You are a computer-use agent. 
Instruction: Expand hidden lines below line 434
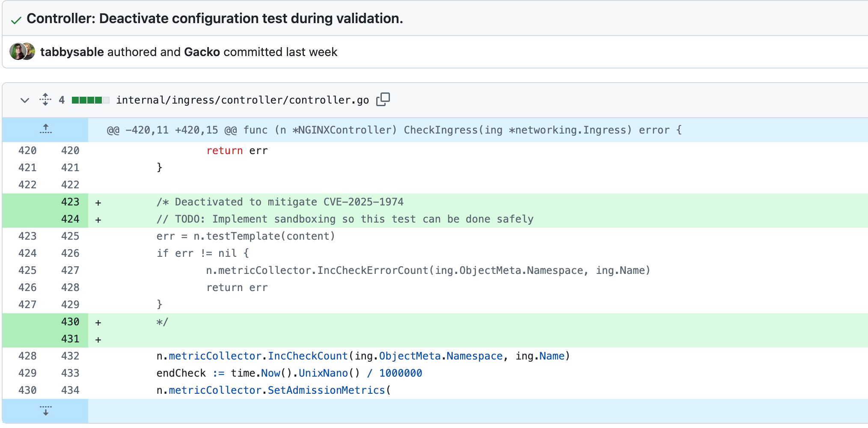tap(45, 410)
